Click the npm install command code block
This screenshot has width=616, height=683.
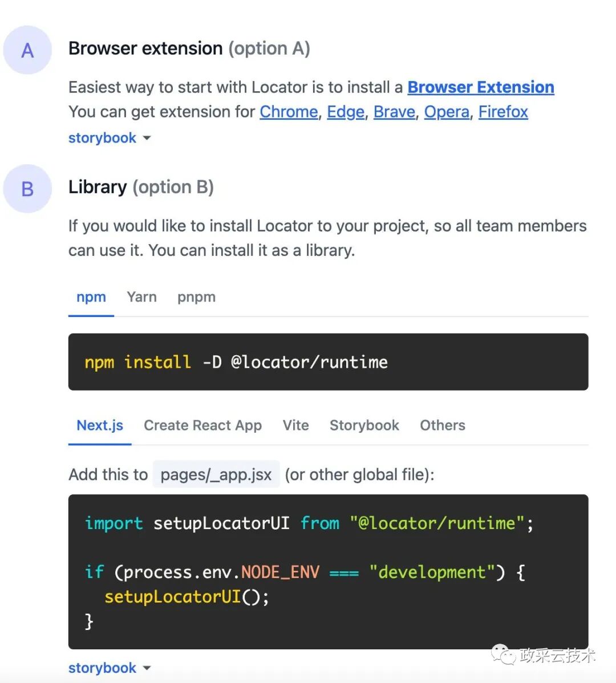(328, 362)
